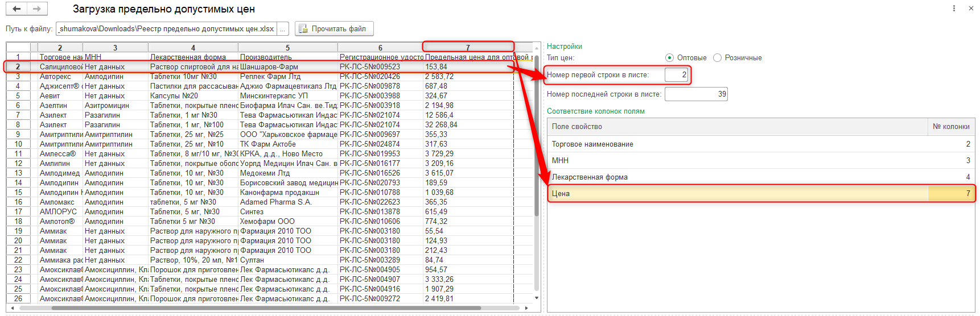This screenshot has height=316, width=980.
Task: Select the 'Цена' row in mapping table
Action: 738,194
